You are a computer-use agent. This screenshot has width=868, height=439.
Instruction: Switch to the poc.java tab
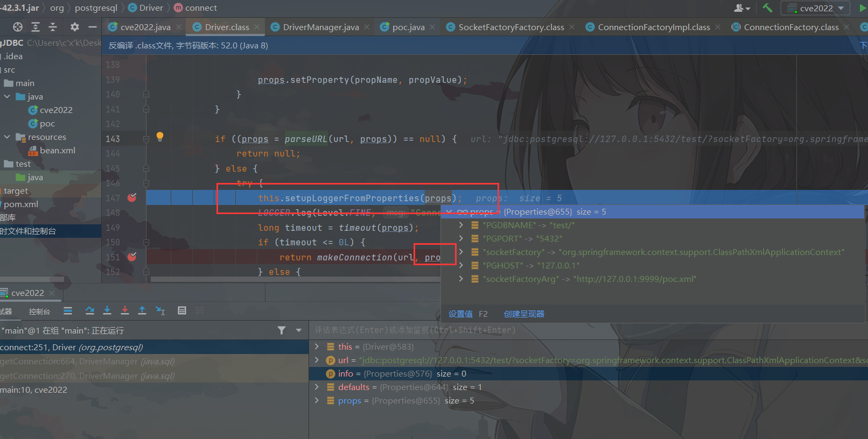[x=408, y=27]
